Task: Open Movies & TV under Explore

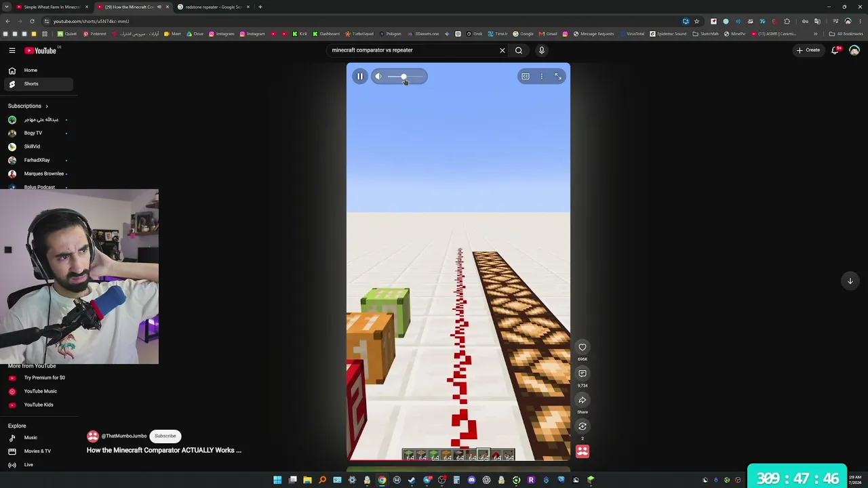Action: pos(37,451)
